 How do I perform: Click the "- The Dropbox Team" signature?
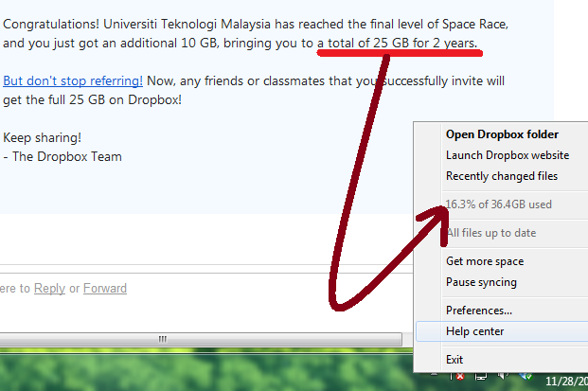(62, 157)
